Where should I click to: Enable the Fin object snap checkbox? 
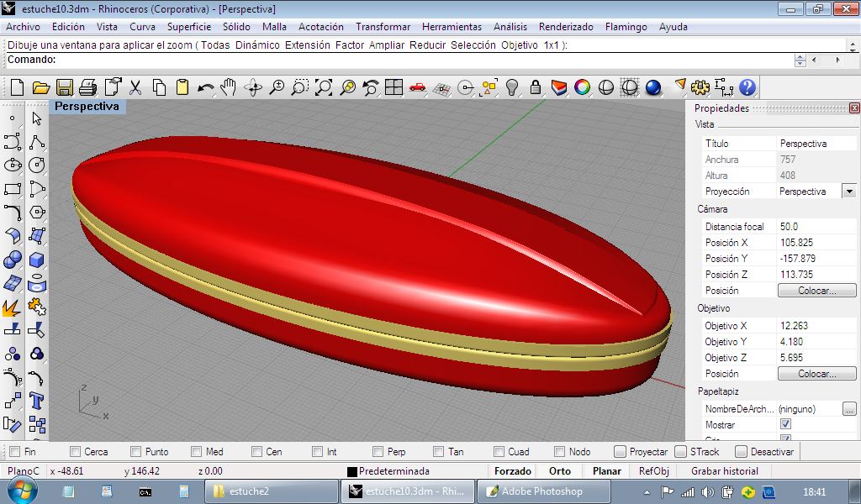[15, 452]
